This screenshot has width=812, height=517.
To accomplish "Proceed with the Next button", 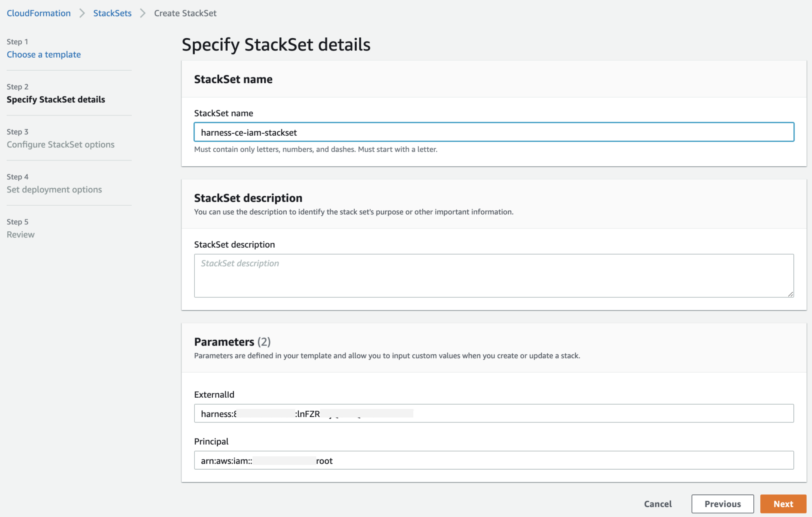I will point(783,504).
